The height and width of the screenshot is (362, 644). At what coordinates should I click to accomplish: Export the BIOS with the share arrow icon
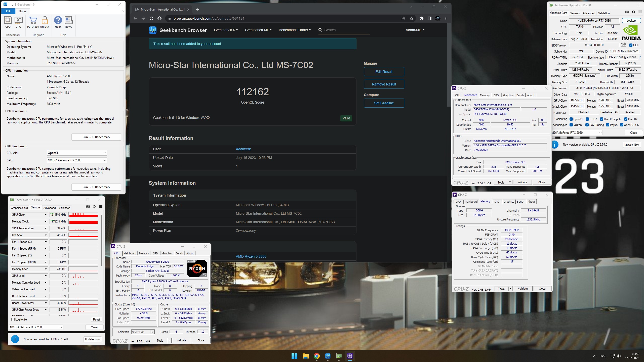point(623,45)
